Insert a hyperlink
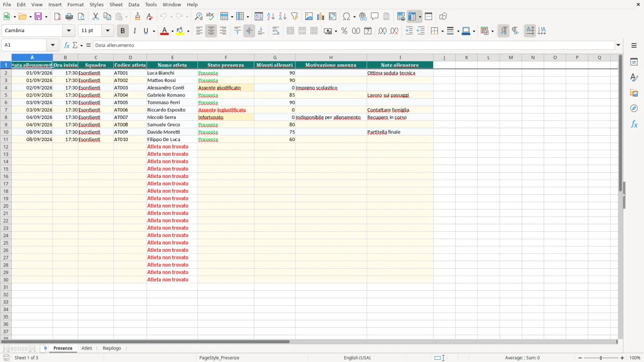This screenshot has height=362, width=644. coord(363,17)
